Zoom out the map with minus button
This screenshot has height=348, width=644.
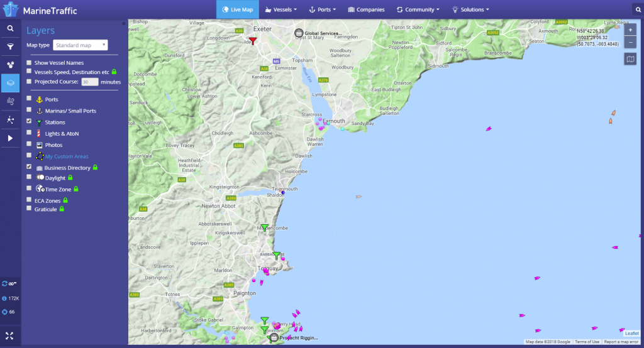point(631,42)
